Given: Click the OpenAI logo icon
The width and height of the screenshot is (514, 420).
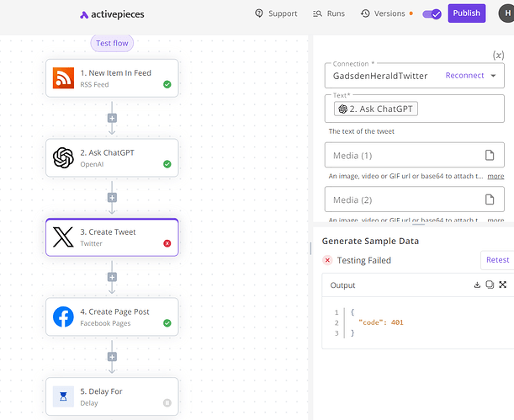Looking at the screenshot, I should click(x=63, y=157).
